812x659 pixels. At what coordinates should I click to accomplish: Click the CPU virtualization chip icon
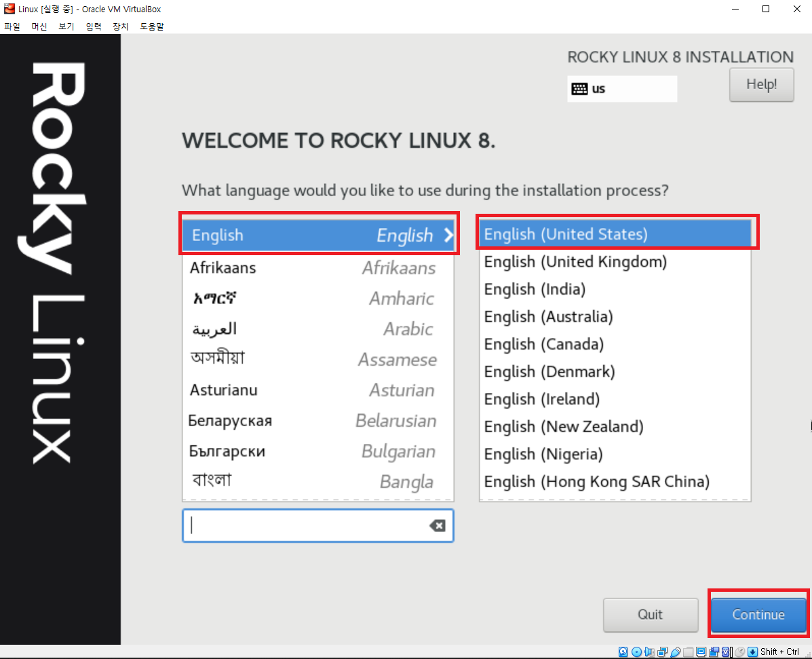coord(726,652)
